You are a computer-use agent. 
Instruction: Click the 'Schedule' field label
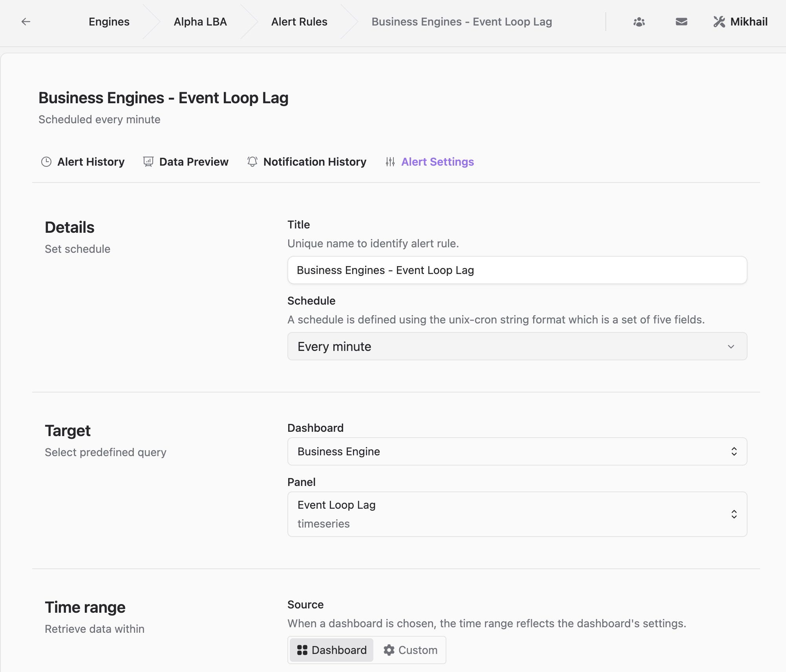tap(311, 301)
